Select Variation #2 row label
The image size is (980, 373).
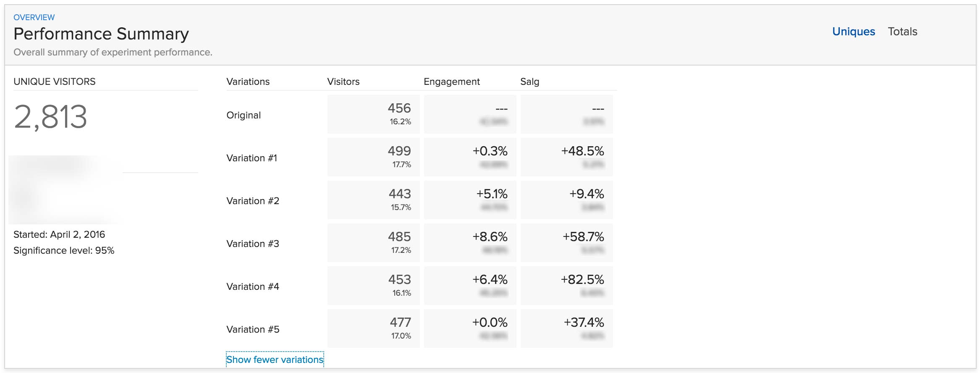253,201
